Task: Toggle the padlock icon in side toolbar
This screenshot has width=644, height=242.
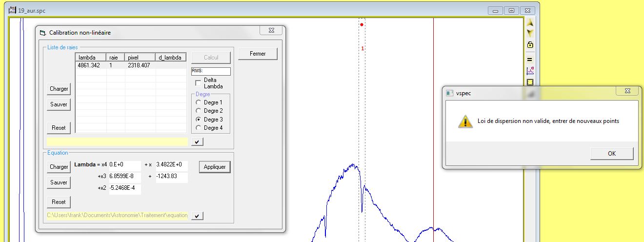Action: point(530,45)
